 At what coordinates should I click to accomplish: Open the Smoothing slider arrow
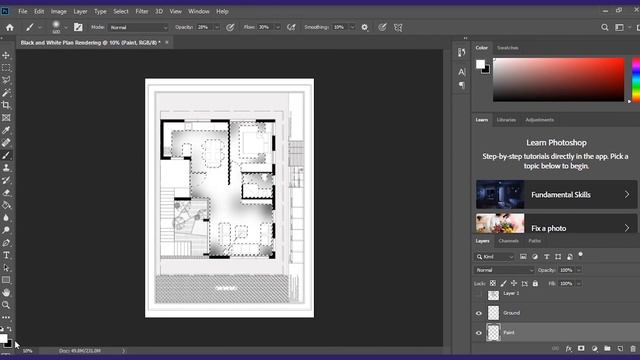pyautogui.click(x=352, y=27)
